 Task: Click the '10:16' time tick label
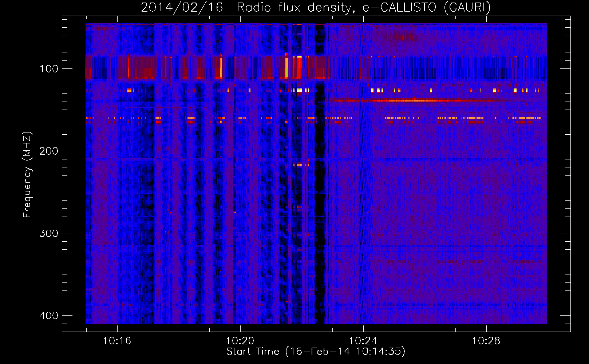pos(117,341)
